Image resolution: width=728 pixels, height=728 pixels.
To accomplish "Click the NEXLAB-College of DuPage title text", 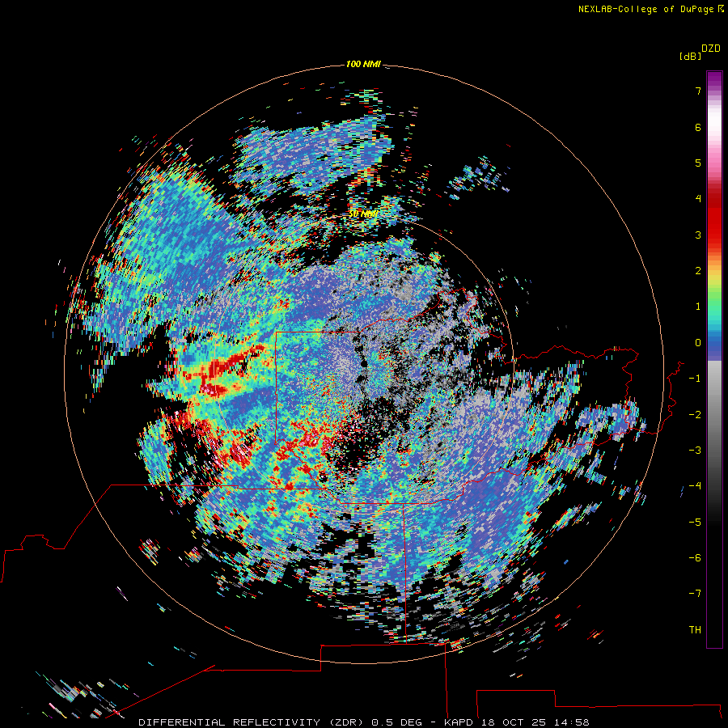I will pyautogui.click(x=645, y=9).
